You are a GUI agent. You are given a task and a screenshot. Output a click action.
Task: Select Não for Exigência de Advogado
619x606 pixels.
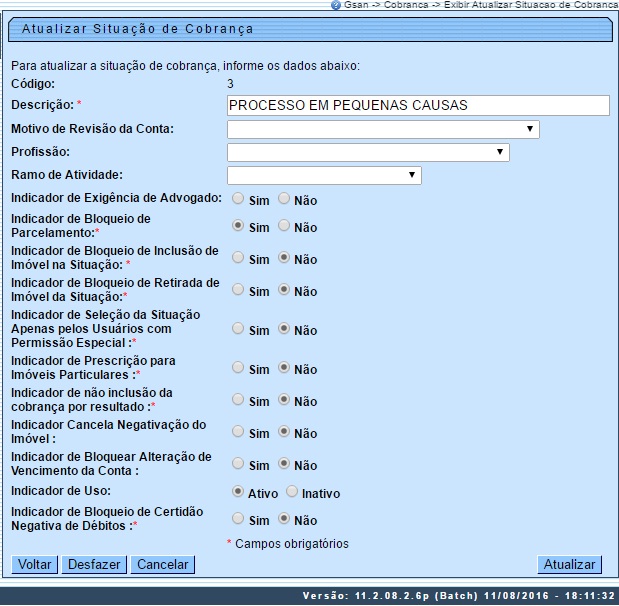tap(284, 199)
